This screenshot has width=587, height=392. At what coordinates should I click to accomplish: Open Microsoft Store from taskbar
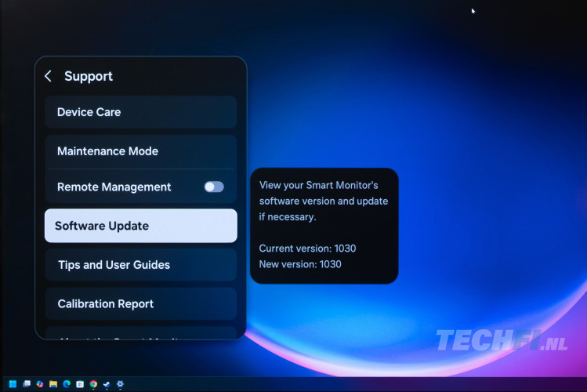(x=80, y=383)
